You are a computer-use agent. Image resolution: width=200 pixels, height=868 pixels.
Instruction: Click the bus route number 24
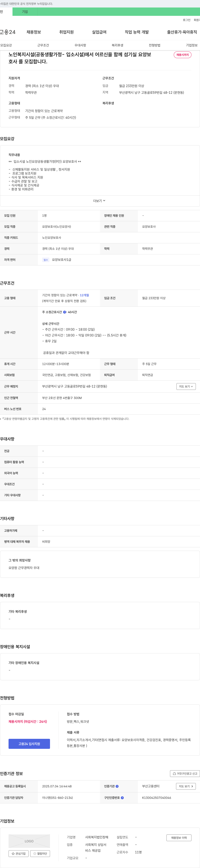(44, 409)
